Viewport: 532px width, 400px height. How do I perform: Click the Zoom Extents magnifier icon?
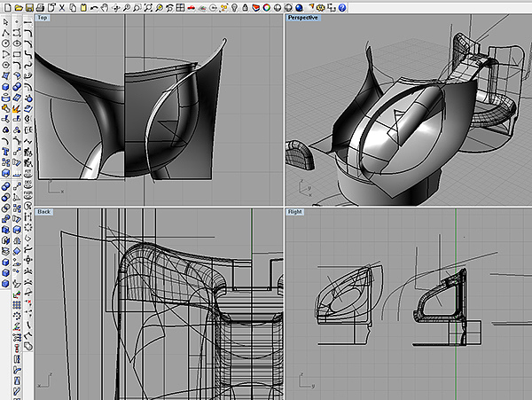click(147, 7)
